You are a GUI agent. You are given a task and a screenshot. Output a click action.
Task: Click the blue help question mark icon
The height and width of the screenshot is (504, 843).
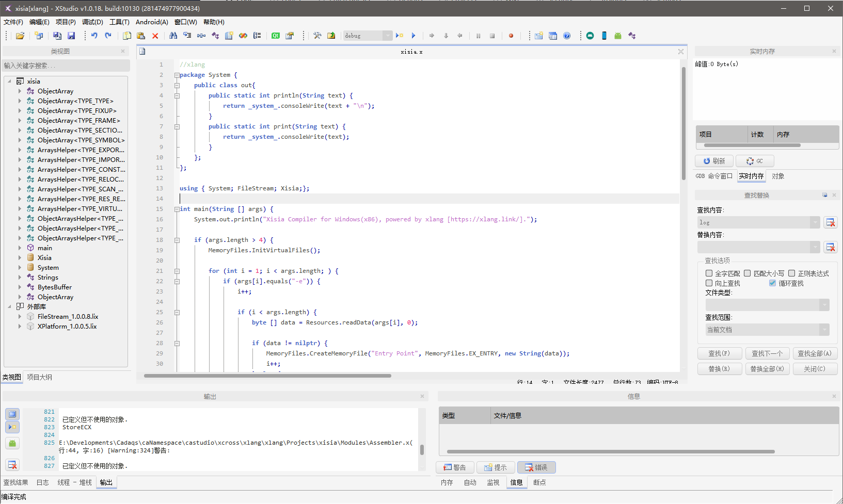pyautogui.click(x=567, y=36)
